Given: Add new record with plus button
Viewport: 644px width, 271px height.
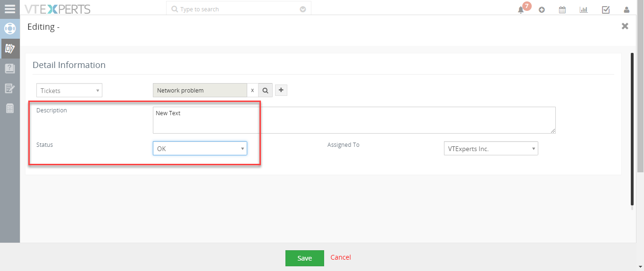Looking at the screenshot, I should [x=281, y=90].
